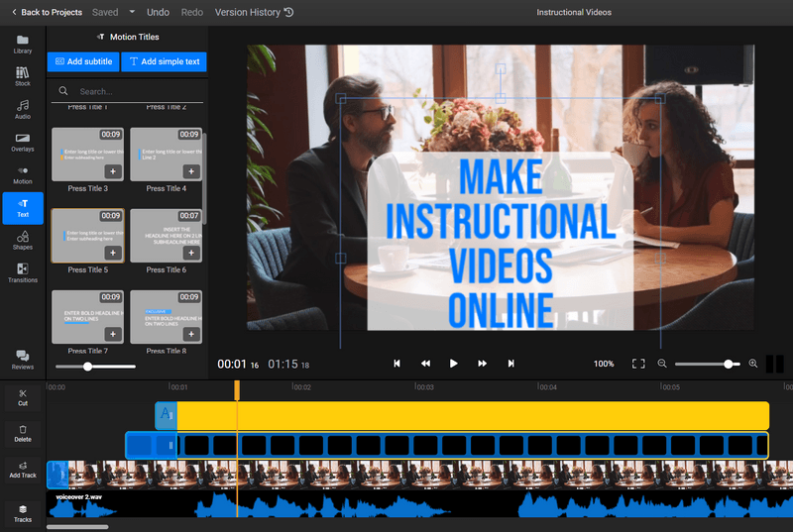Select the Shapes tool
The width and height of the screenshot is (793, 532).
22,241
